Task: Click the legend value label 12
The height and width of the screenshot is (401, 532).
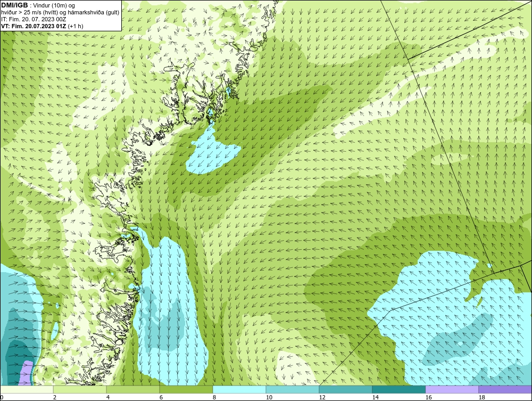Action: point(322,397)
